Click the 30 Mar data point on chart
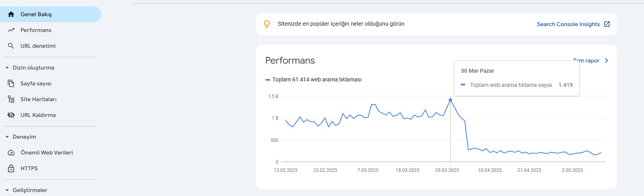644x196 pixels. click(450, 100)
